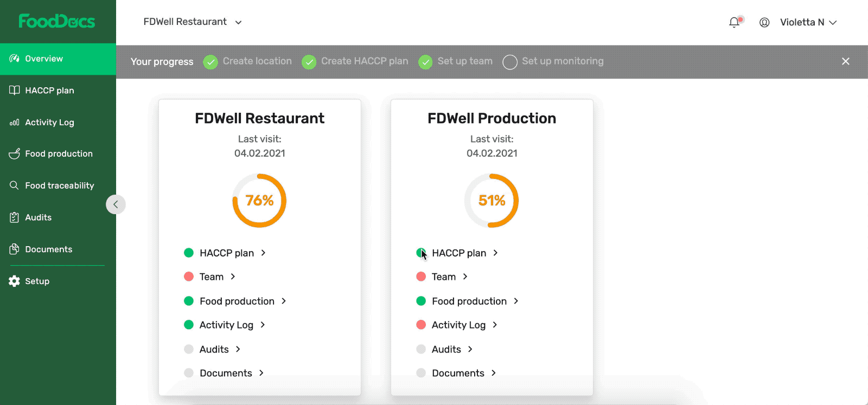Click Production card's last visit date 04.02.2021

tap(492, 153)
